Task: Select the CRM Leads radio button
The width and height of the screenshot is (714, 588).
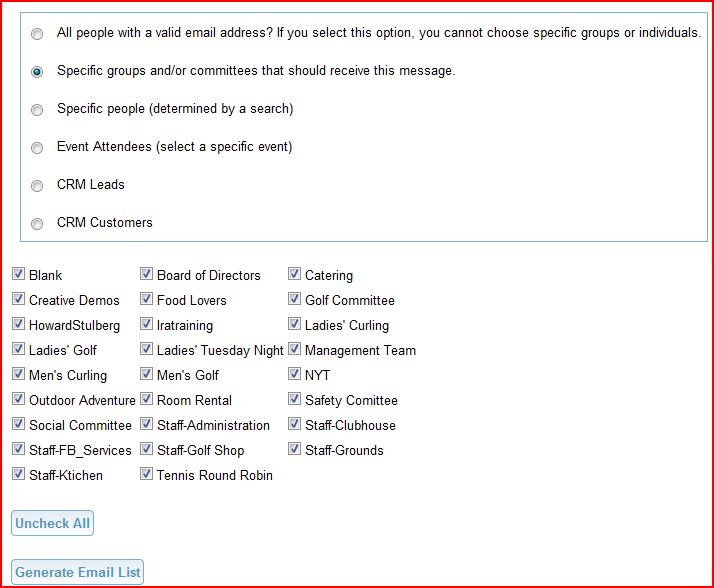Action: tap(37, 186)
